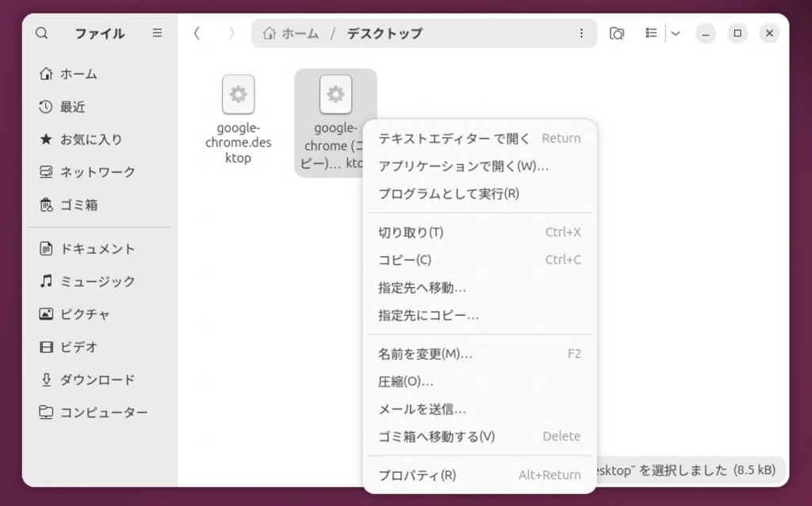Select ネットワーク in the sidebar
This screenshot has width=812, height=506.
tap(98, 172)
